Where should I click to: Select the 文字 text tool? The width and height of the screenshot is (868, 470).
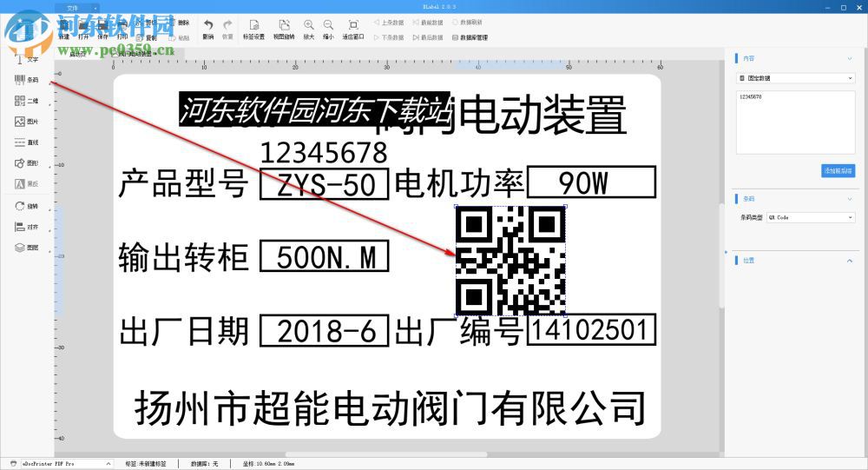click(26, 59)
